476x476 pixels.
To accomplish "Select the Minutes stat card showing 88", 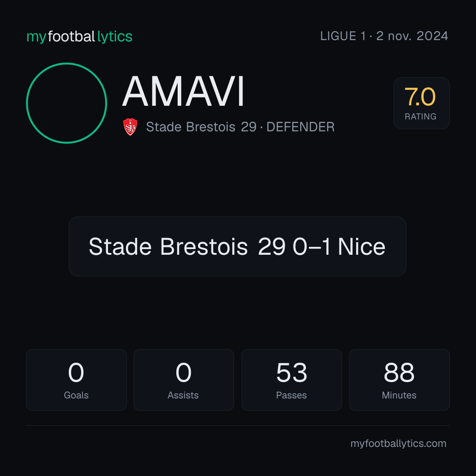I will 399,380.
